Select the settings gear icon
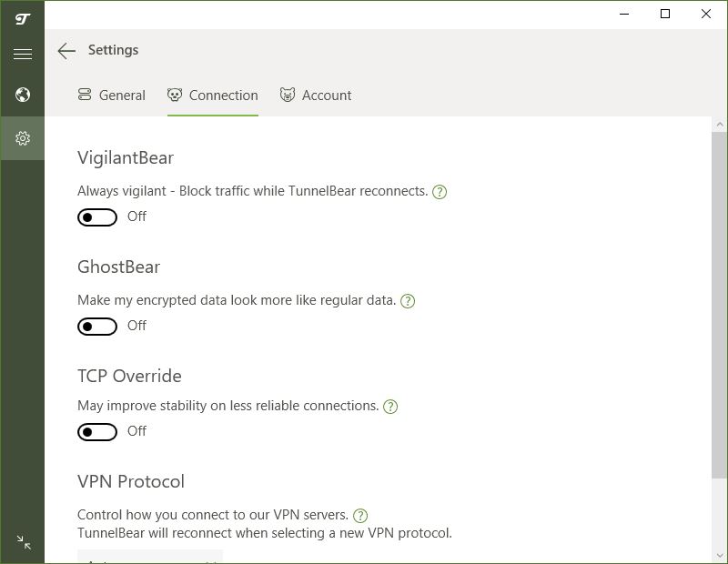This screenshot has width=728, height=564. pos(22,138)
